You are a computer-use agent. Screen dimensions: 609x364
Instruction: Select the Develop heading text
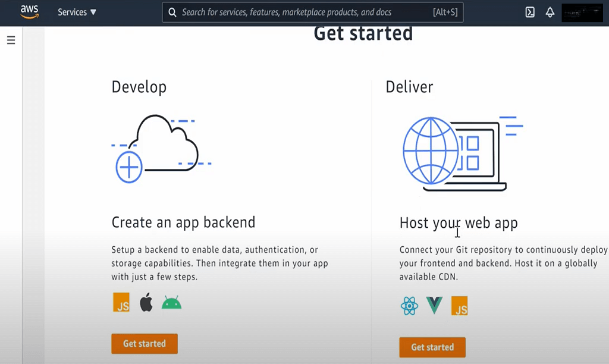coord(139,87)
